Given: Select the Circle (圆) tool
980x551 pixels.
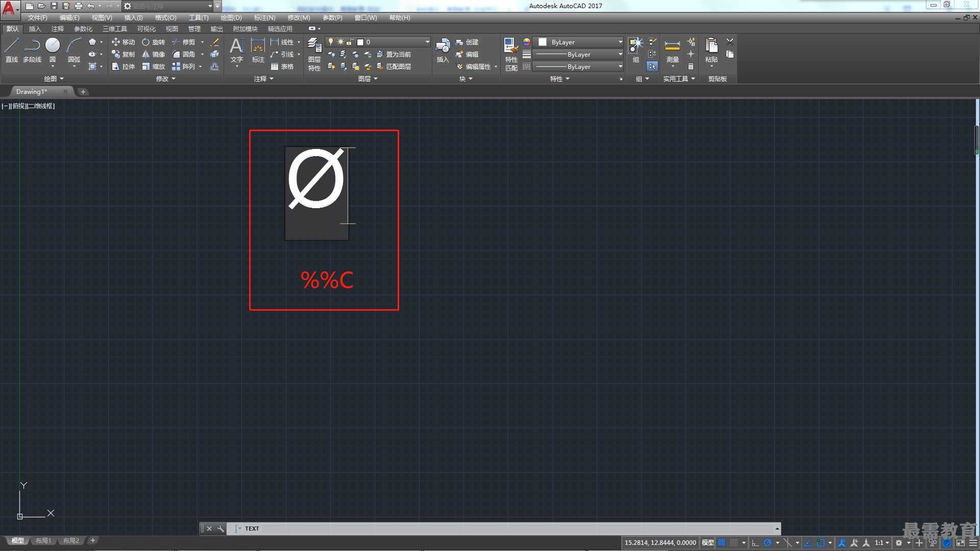Looking at the screenshot, I should pos(53,51).
